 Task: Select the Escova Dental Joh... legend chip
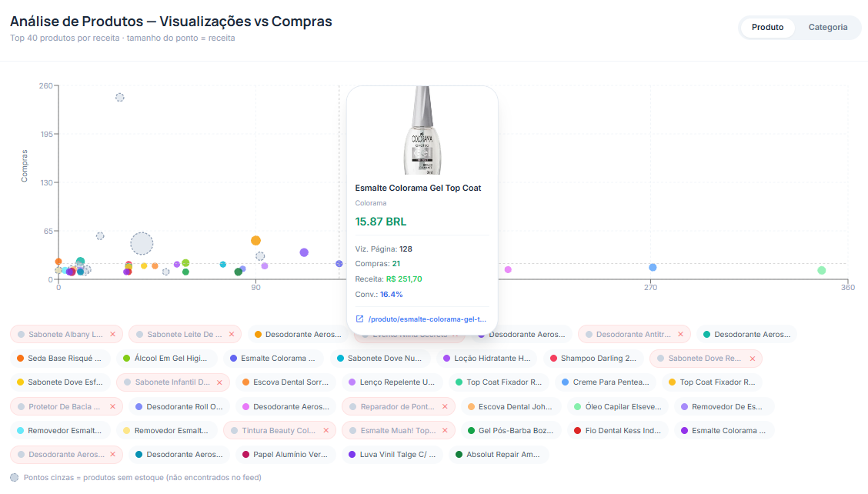pos(510,406)
